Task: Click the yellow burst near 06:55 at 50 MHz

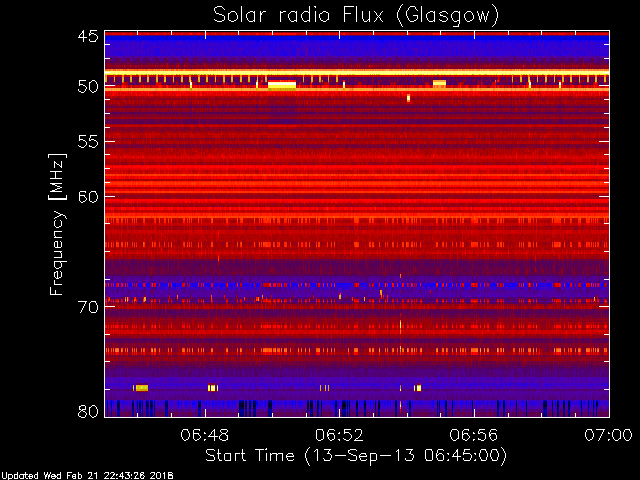Action: point(440,84)
